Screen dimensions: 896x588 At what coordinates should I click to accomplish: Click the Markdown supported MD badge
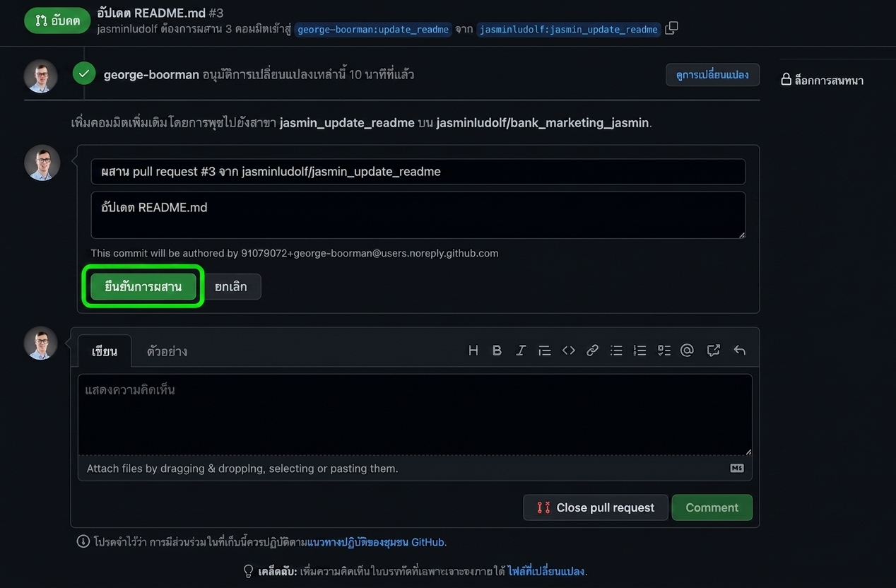click(737, 468)
